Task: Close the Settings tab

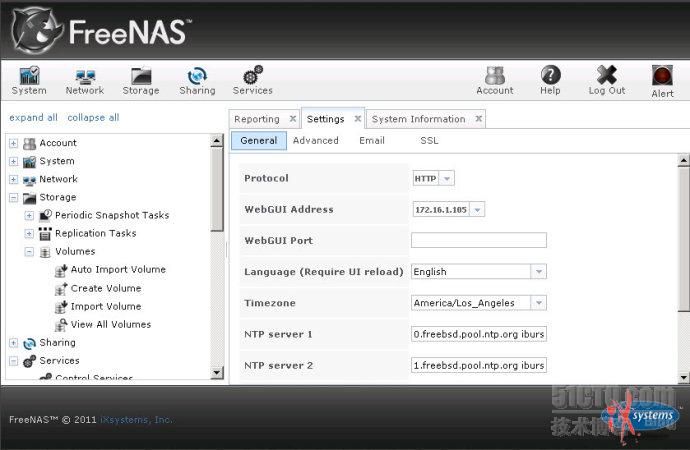Action: coord(358,119)
